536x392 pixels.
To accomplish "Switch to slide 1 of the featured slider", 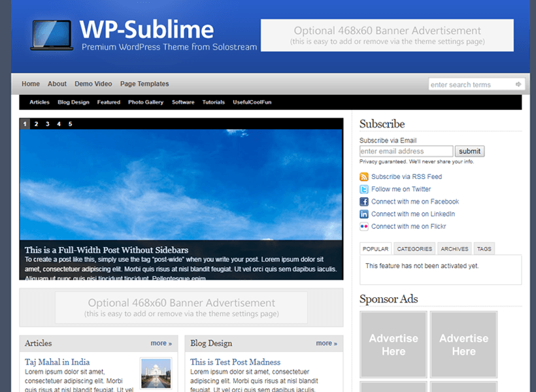I will [x=25, y=123].
